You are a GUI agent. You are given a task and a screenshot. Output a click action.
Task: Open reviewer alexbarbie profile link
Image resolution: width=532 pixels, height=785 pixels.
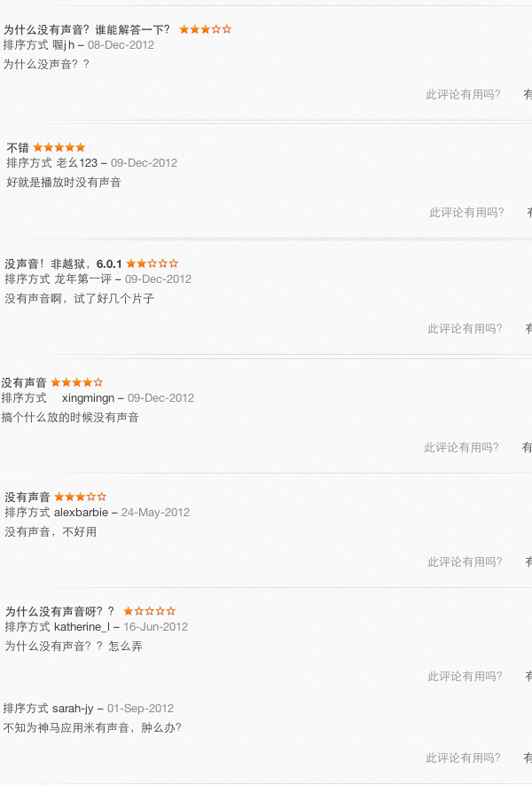[81, 513]
